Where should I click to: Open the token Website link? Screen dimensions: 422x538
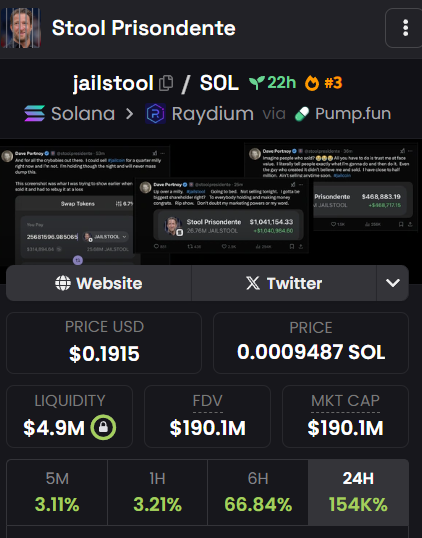pyautogui.click(x=99, y=283)
